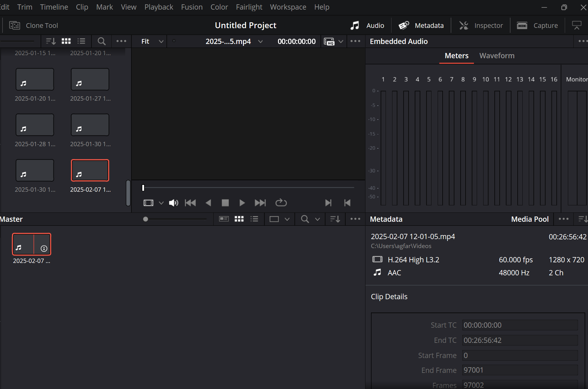Select the 2025-02-07 clip in Master bin
Viewport: 588px width, 389px height.
coord(32,244)
